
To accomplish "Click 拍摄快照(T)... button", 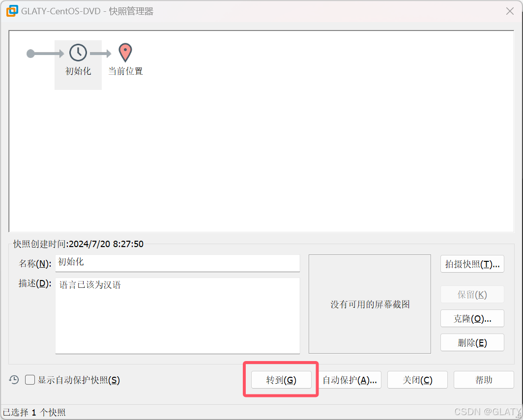I will coord(472,264).
